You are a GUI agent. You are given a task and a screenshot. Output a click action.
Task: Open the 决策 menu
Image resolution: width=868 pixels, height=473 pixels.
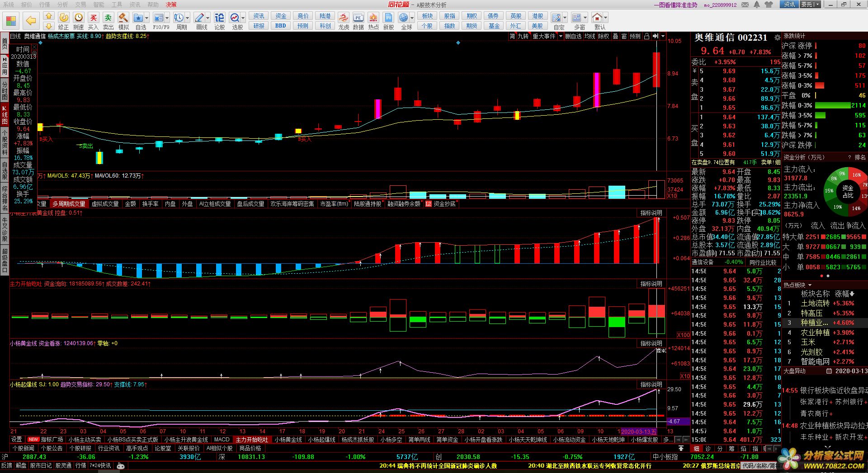click(x=171, y=5)
